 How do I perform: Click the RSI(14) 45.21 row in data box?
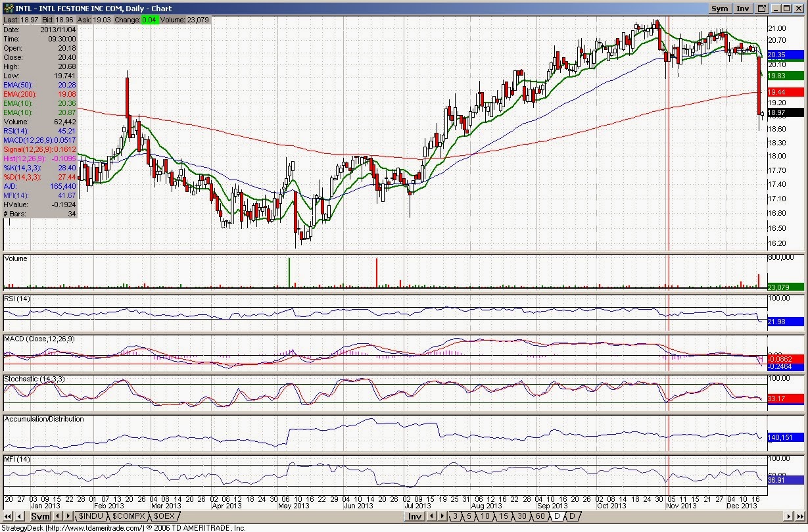[x=40, y=131]
